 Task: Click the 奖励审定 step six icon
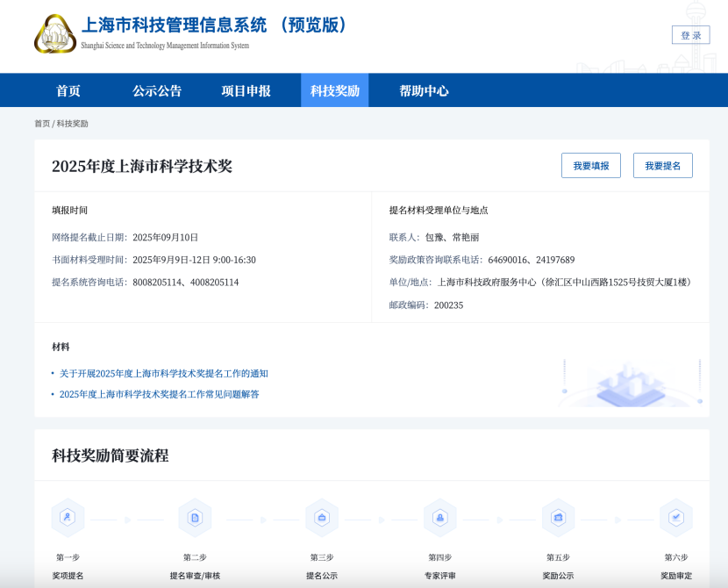[x=675, y=518]
